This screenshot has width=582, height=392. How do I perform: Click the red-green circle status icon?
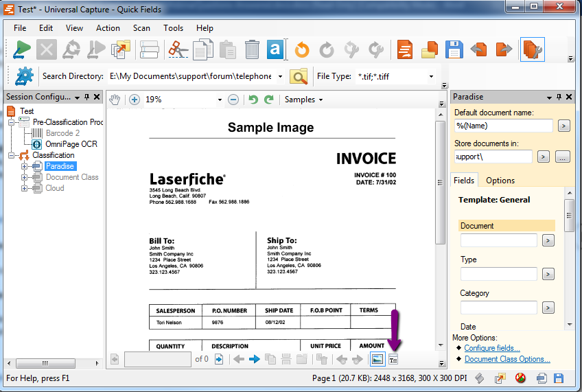point(520,378)
